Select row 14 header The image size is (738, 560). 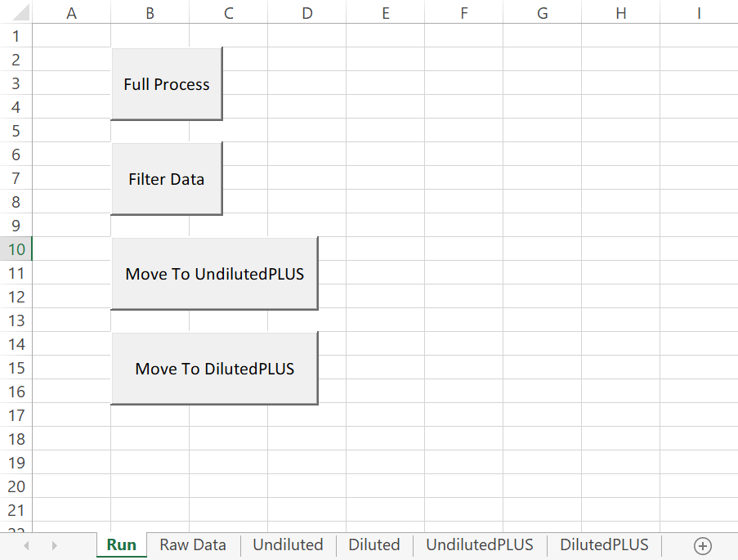pyautogui.click(x=16, y=344)
